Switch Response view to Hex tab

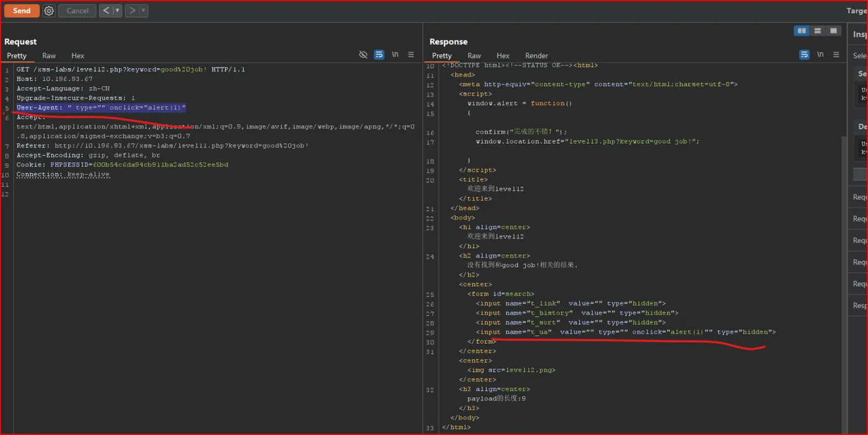pos(503,56)
